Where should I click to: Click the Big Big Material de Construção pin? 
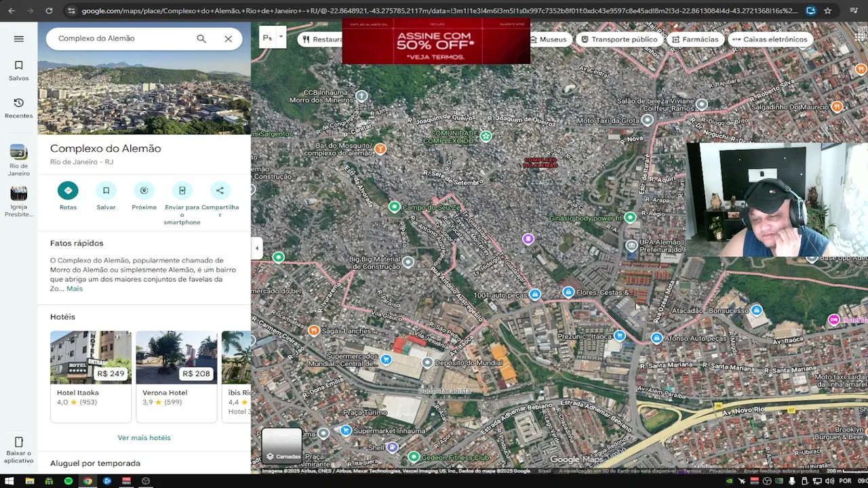408,262
